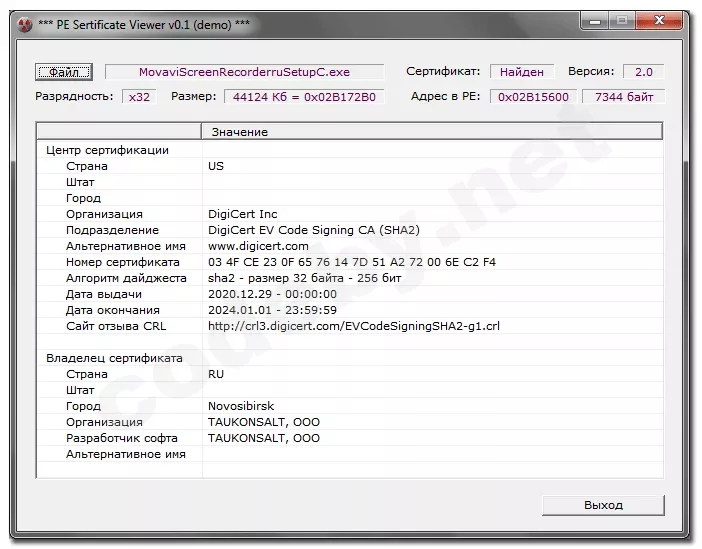Click TAUKONSALT value in Организация row

264,422
